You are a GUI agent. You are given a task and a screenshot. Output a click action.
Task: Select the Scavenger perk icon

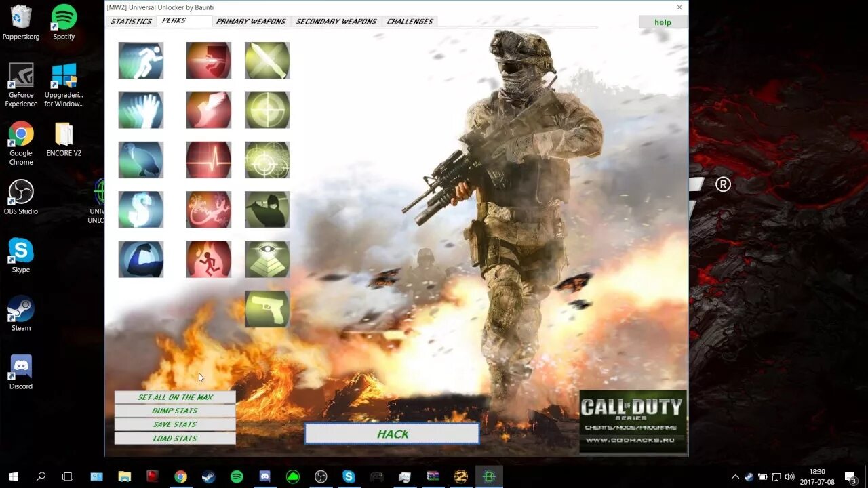click(141, 160)
